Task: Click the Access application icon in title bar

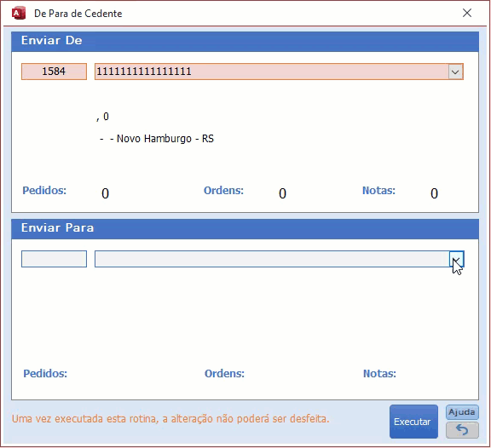Action: [19, 14]
